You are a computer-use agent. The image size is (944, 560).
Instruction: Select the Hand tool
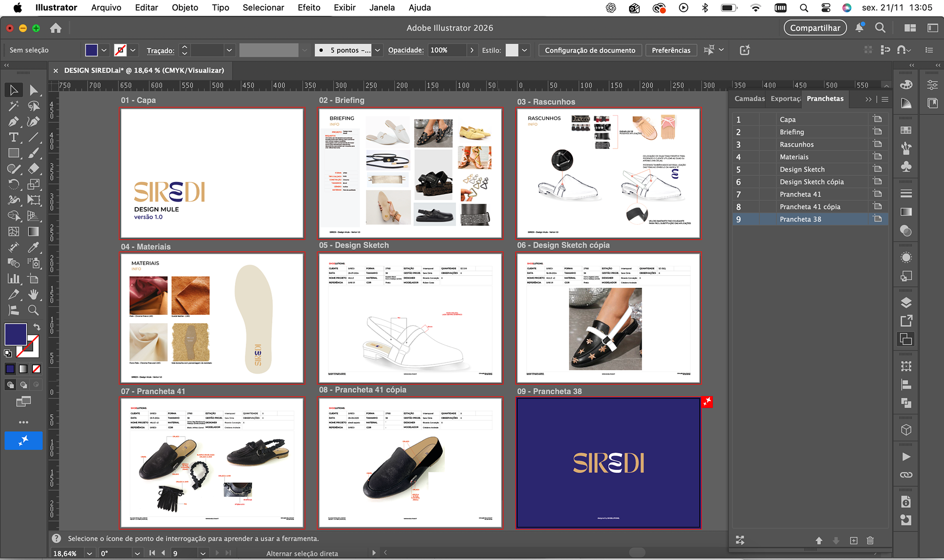[33, 295]
